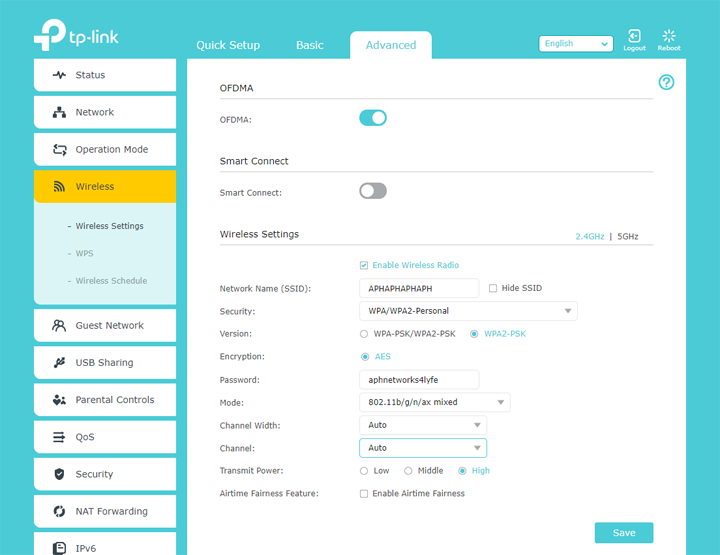Open the Mode dropdown

pyautogui.click(x=434, y=402)
